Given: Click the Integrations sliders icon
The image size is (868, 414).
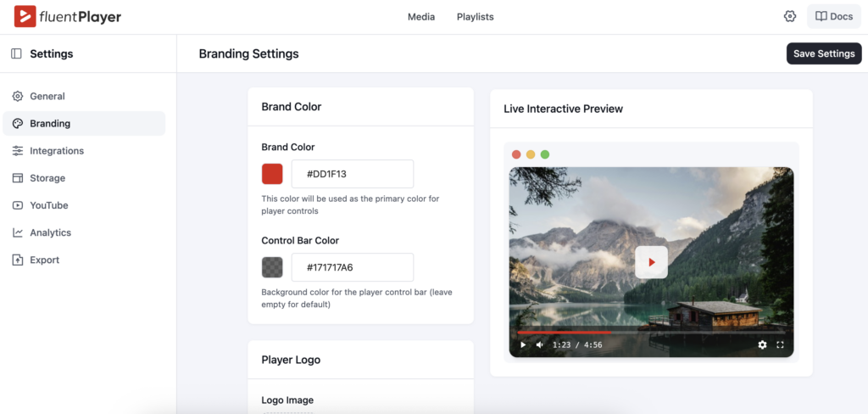Looking at the screenshot, I should pyautogui.click(x=18, y=151).
